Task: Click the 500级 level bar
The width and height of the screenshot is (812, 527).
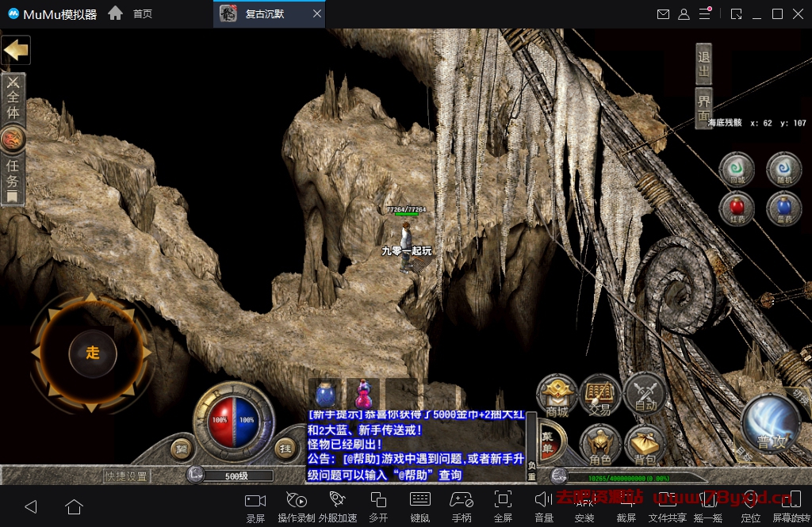Action: pyautogui.click(x=236, y=475)
